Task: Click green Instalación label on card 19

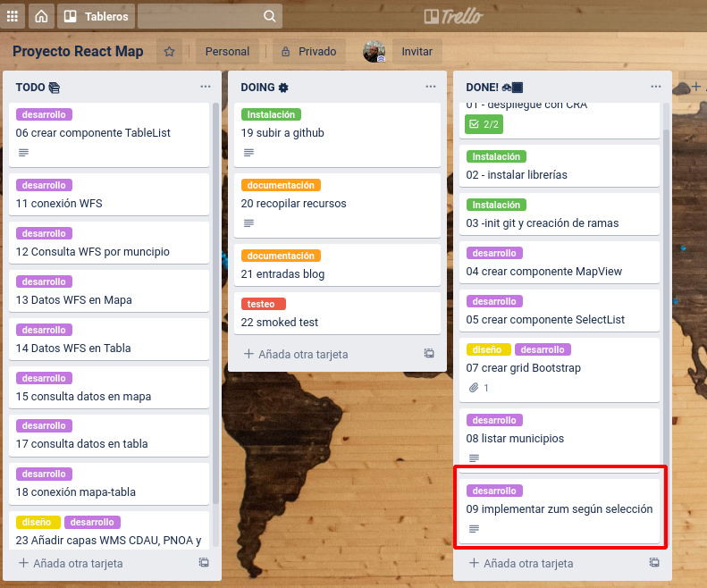Action: (x=271, y=114)
